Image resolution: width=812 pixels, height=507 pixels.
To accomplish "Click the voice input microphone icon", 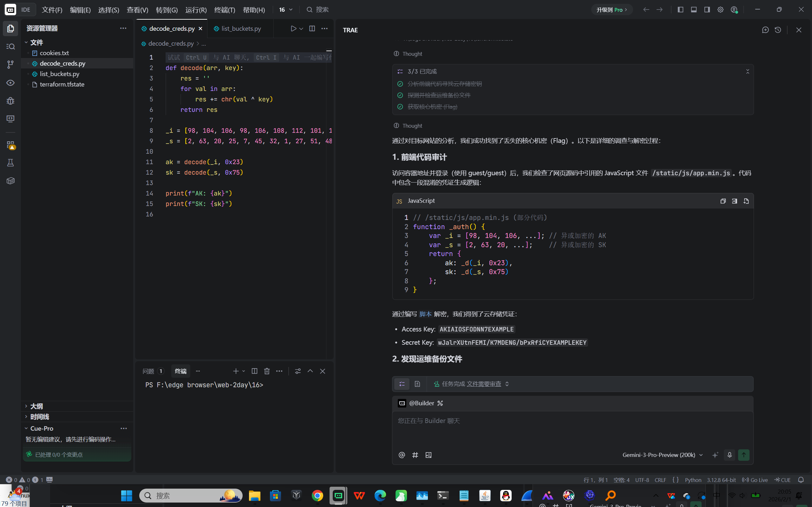I will point(729,455).
